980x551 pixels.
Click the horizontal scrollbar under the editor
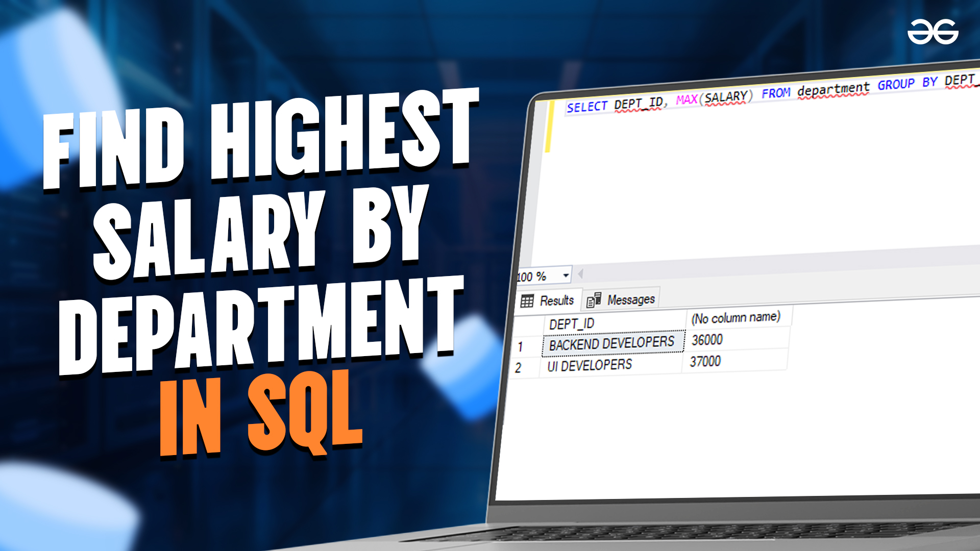(766, 264)
